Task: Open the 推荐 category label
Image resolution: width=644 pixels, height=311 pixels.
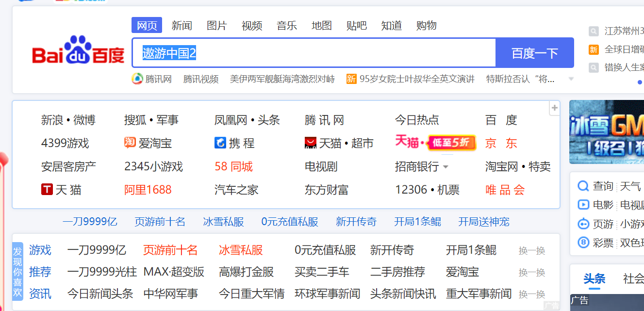Action: tap(40, 272)
